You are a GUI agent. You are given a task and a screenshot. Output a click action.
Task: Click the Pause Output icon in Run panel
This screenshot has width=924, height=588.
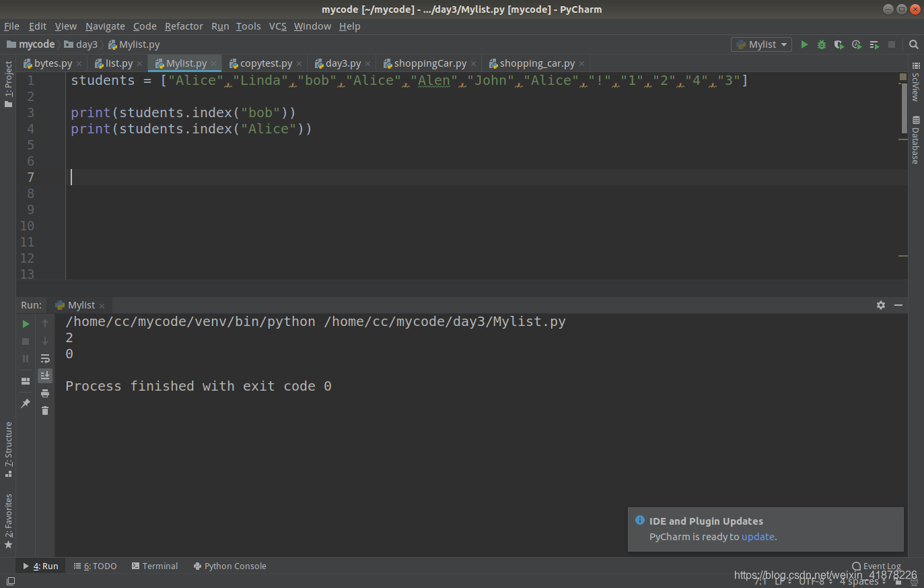click(26, 359)
